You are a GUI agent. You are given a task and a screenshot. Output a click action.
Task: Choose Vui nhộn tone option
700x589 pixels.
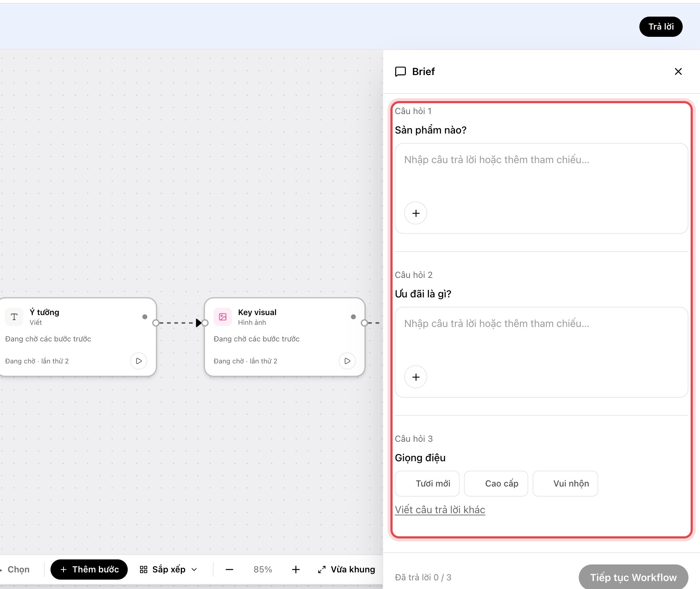point(565,484)
